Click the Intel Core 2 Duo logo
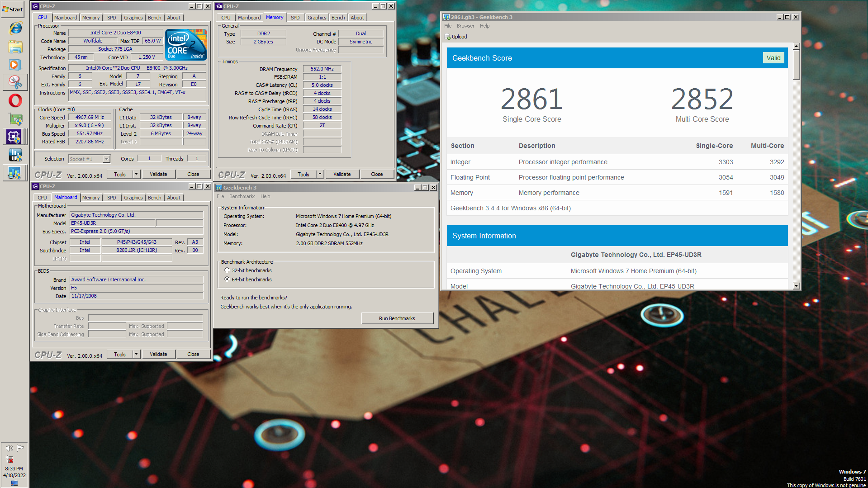The height and width of the screenshot is (488, 868). pos(186,44)
